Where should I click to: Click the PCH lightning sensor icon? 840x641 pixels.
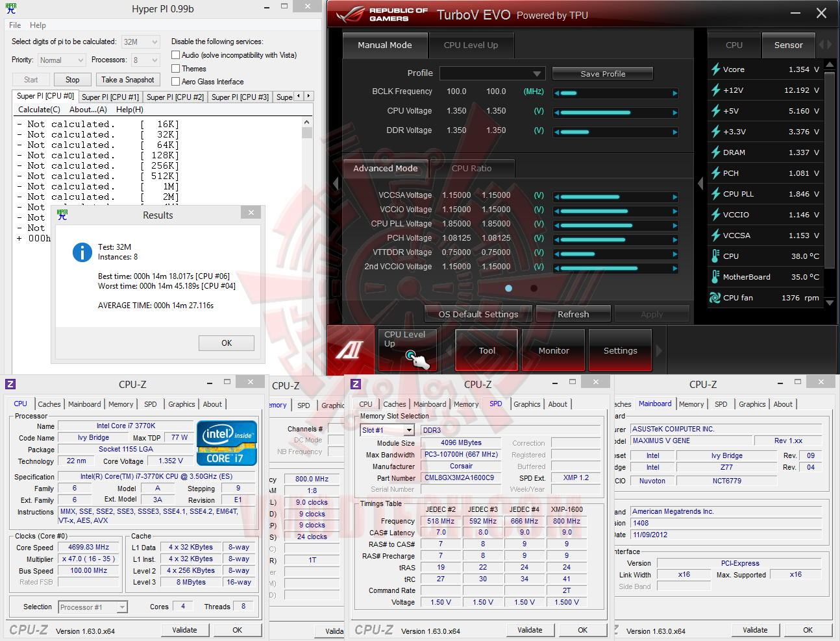pyautogui.click(x=715, y=173)
